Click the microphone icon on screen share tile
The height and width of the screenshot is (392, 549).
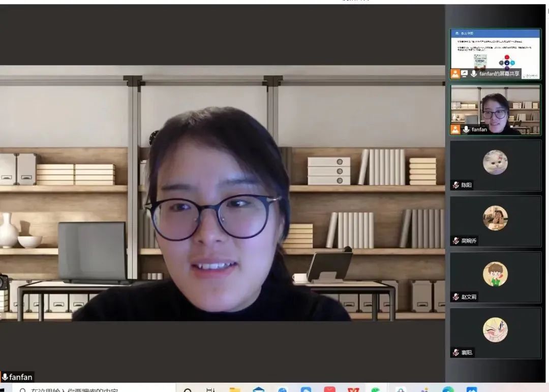click(474, 74)
